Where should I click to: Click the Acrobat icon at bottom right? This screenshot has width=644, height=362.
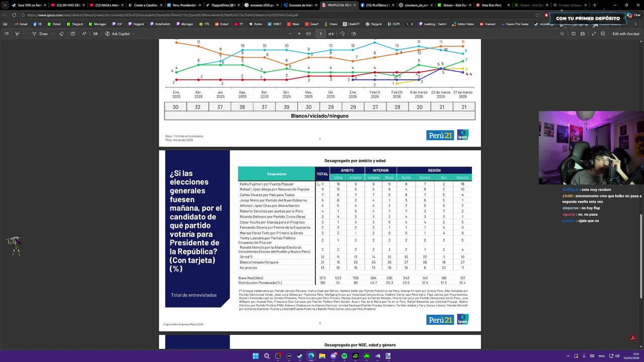633,338
